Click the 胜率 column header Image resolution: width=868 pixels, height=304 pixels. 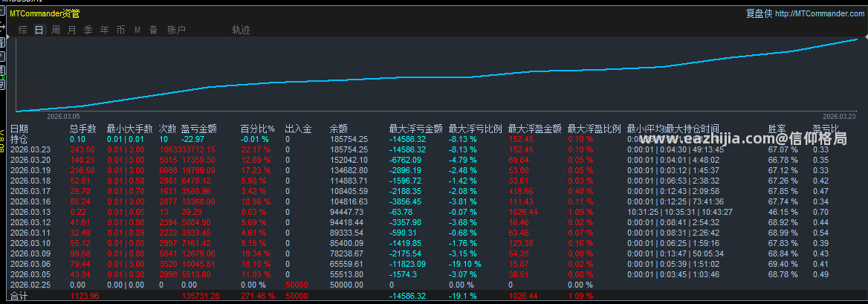(777, 129)
